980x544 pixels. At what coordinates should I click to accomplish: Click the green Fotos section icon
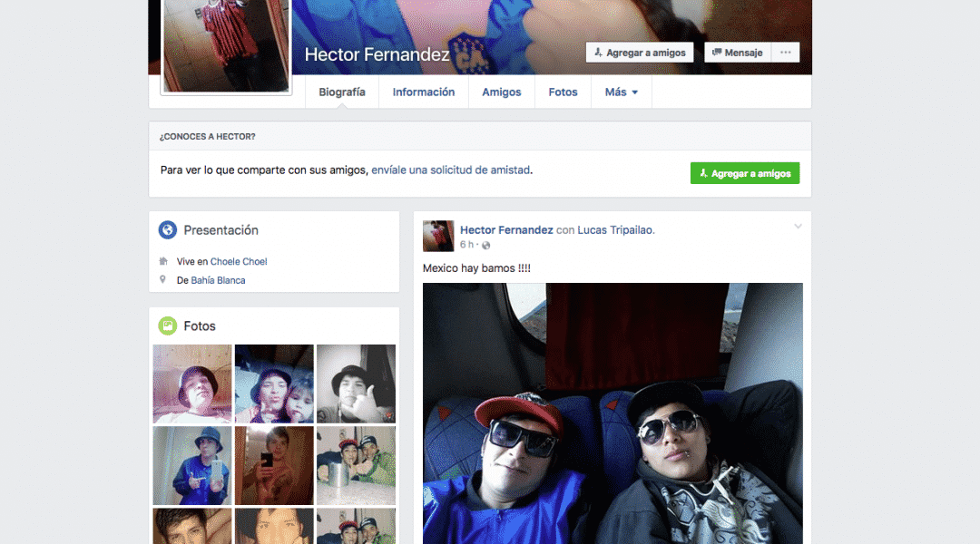168,325
